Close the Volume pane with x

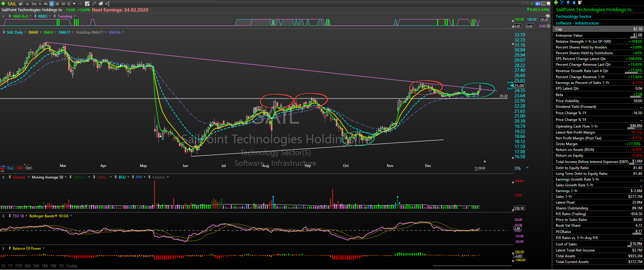[3, 177]
